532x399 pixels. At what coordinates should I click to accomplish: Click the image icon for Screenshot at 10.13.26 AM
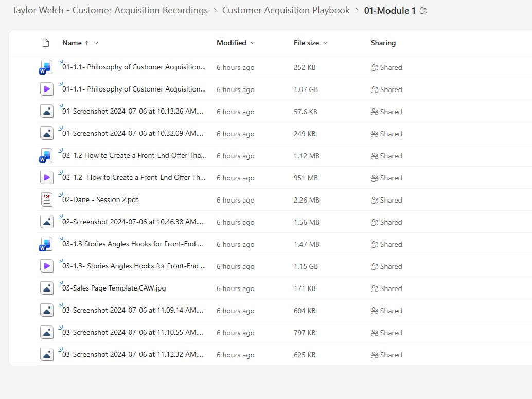coord(46,111)
